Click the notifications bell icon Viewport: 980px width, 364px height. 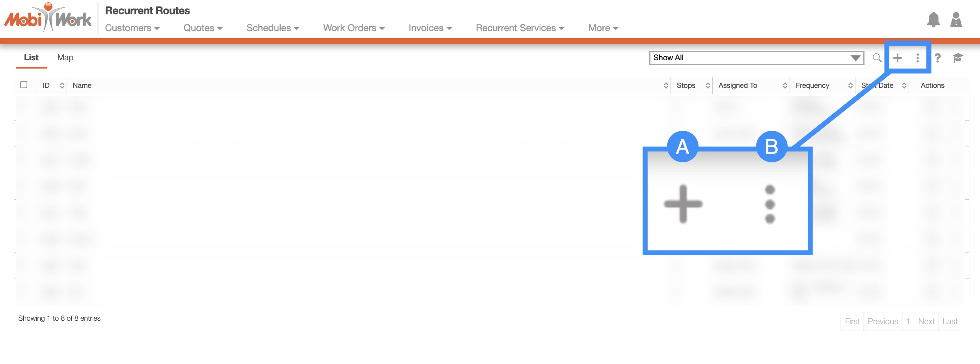933,20
